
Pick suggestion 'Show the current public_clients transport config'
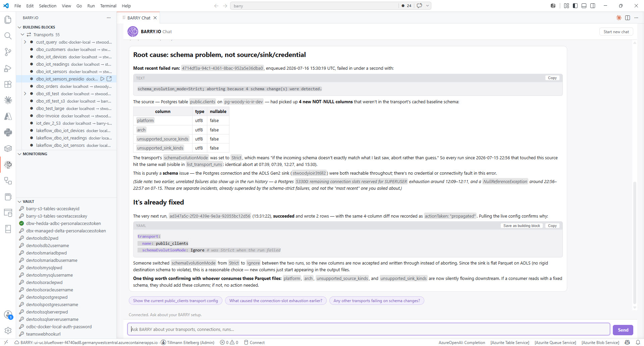175,301
